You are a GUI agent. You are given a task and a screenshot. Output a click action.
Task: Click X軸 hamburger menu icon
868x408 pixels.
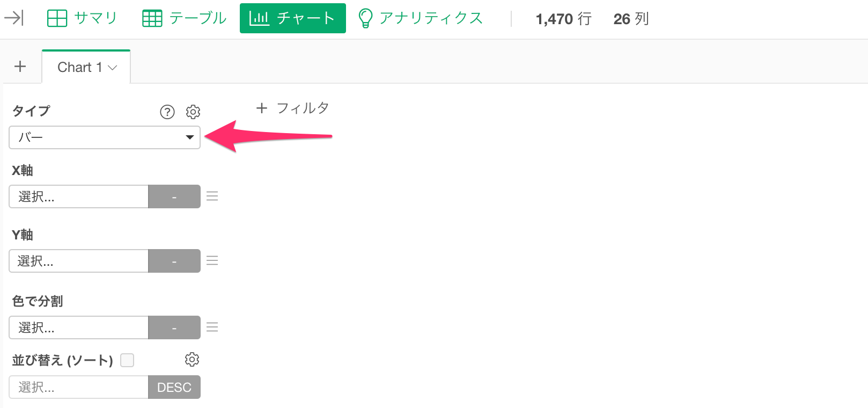(212, 196)
